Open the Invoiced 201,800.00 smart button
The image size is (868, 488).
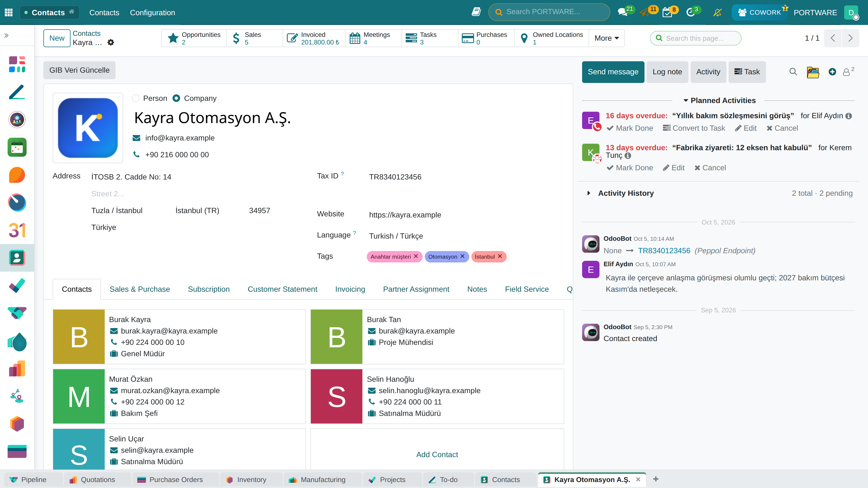[x=314, y=38]
